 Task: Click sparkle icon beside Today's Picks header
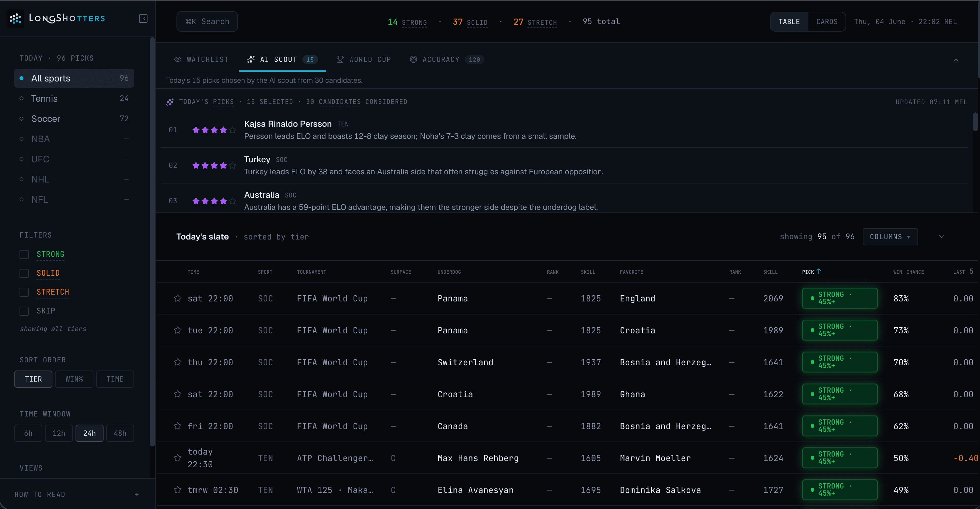click(170, 102)
